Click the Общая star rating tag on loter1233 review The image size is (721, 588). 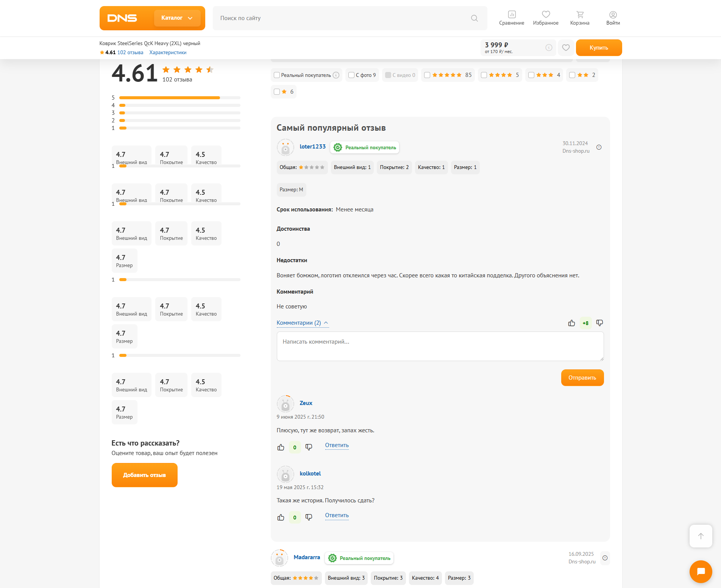[x=302, y=167]
